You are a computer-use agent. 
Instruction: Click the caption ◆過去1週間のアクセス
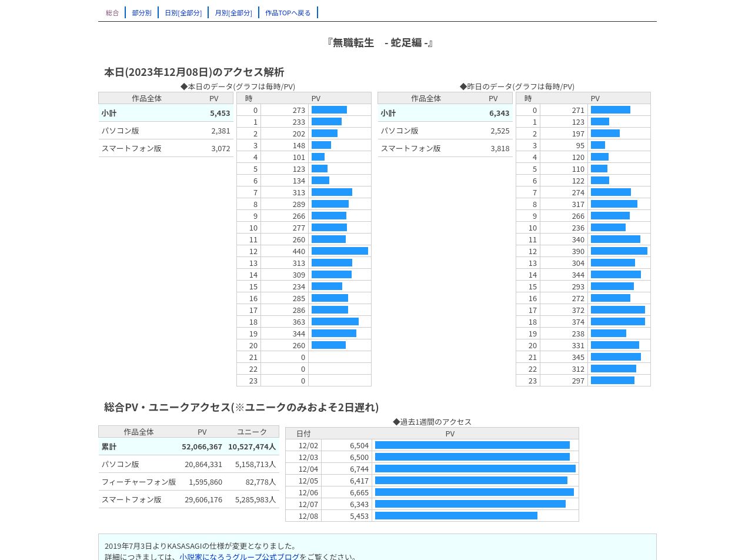pyautogui.click(x=432, y=422)
